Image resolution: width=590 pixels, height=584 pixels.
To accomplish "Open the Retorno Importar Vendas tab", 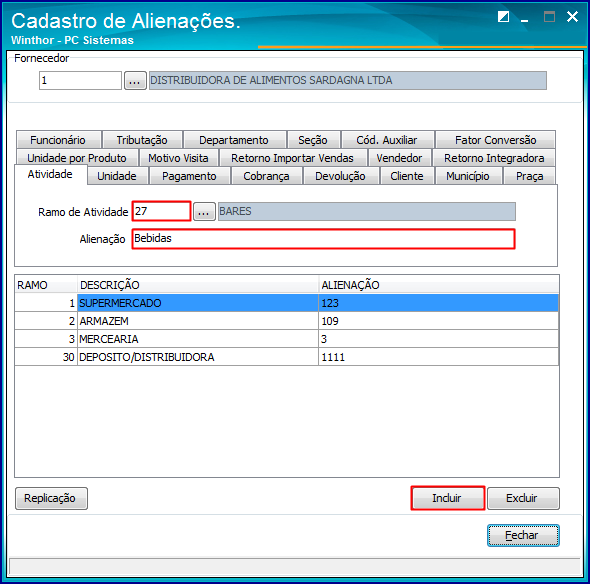I will 293,158.
